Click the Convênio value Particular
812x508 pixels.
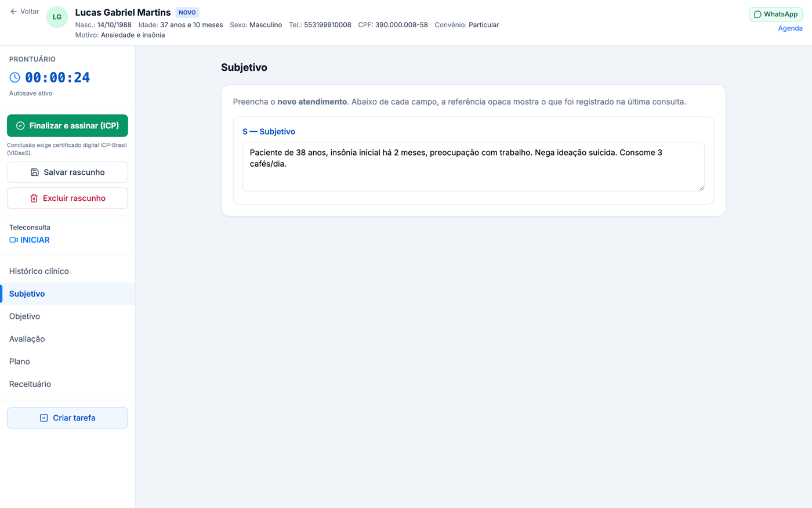click(484, 25)
